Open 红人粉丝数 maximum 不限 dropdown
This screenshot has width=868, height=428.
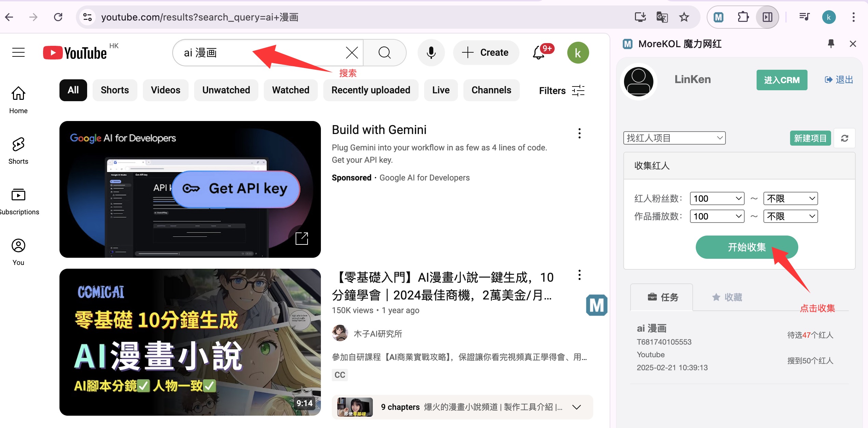[790, 199]
